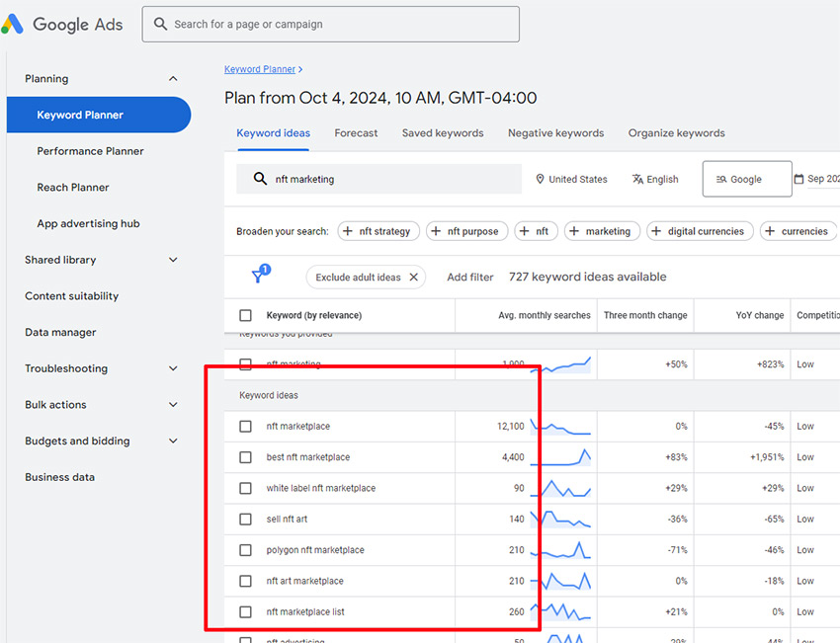Collapse the Planning section chevron
The image size is (840, 643).
[x=173, y=79]
